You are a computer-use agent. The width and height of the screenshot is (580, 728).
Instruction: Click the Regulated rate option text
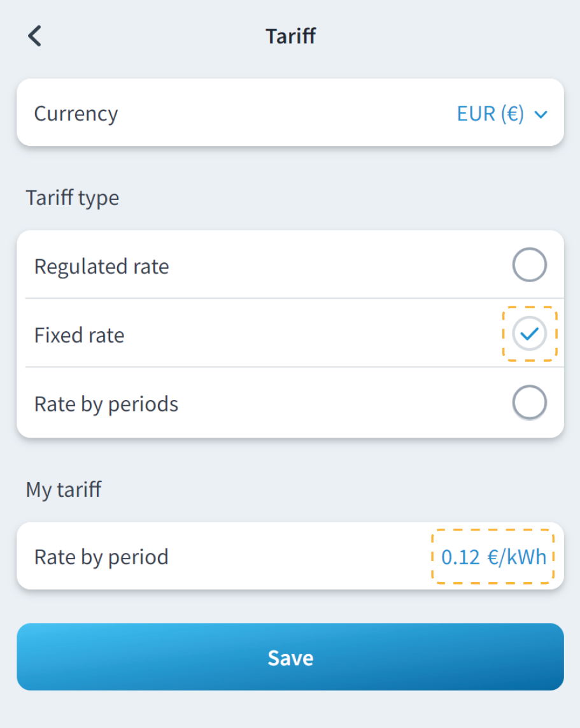(x=102, y=266)
